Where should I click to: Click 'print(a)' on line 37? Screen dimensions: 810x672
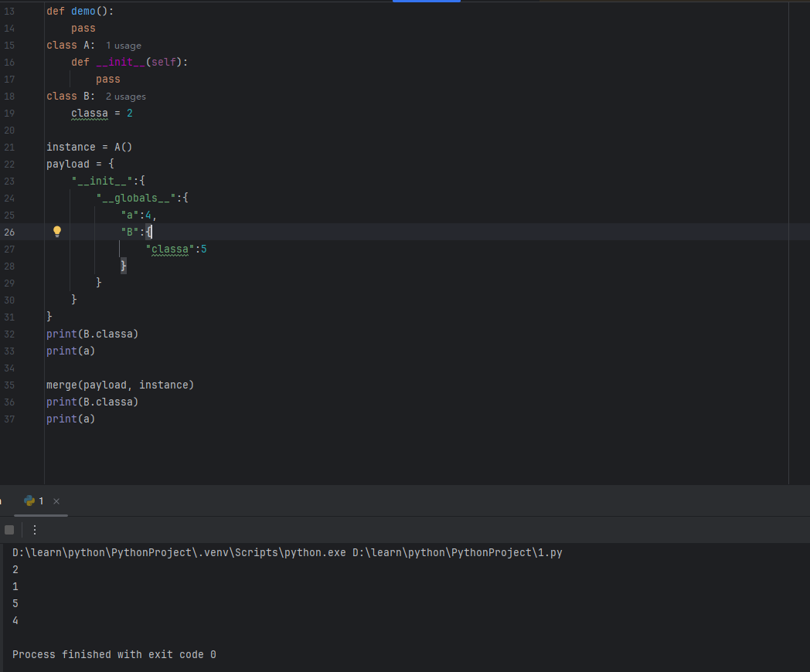(x=71, y=419)
